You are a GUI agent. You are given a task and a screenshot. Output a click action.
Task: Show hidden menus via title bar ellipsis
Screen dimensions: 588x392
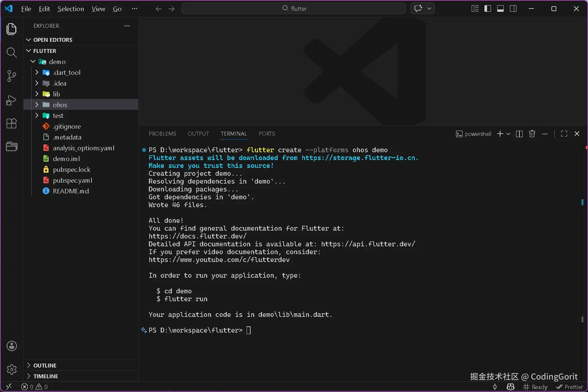coord(134,9)
